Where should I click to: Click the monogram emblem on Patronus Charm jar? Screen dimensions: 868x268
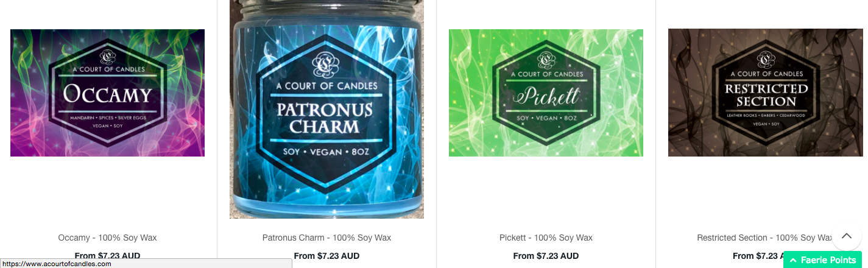pos(326,65)
